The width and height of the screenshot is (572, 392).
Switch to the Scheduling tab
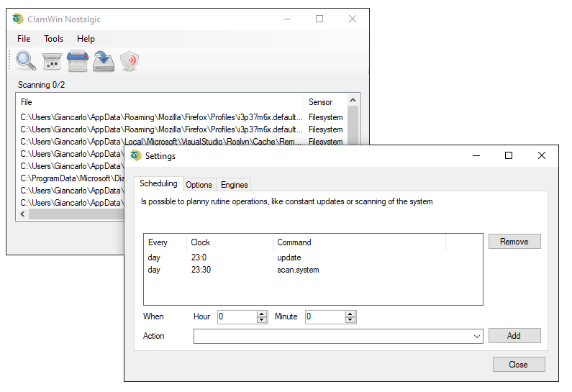pyautogui.click(x=158, y=183)
